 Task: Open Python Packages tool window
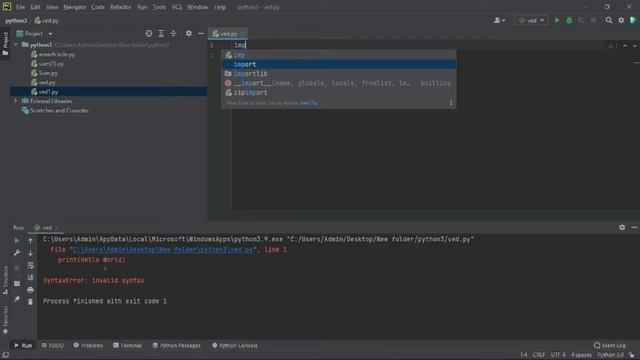(176, 345)
